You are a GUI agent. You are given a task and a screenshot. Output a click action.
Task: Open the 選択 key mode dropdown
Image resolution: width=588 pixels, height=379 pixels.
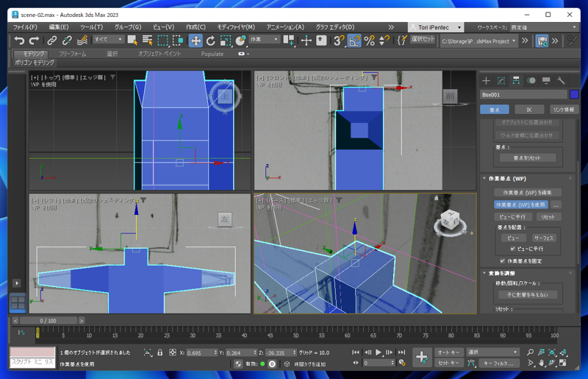[x=492, y=352]
